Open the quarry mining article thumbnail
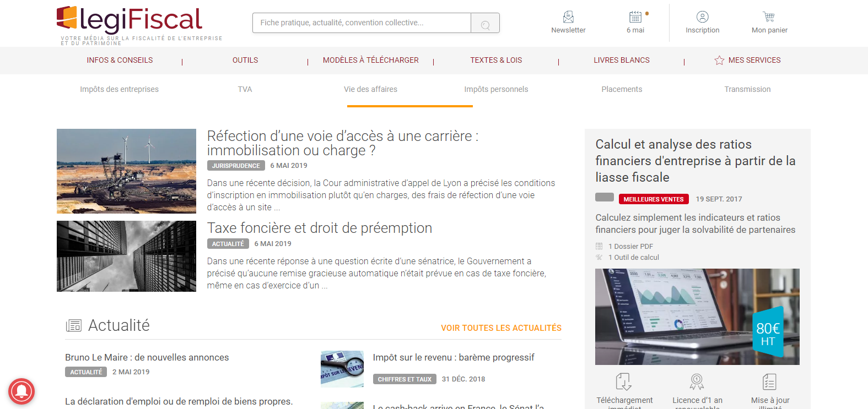This screenshot has width=868, height=409. point(126,171)
